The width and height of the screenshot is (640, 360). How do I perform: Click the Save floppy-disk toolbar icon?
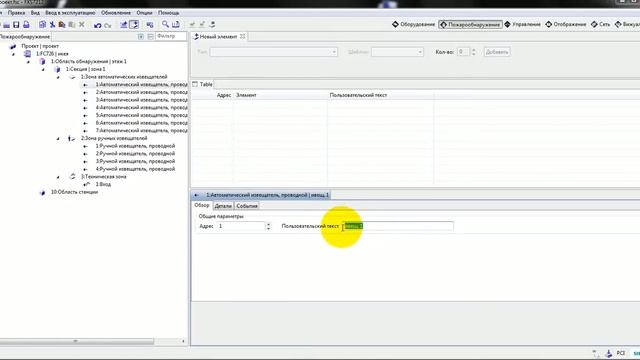pos(16,25)
